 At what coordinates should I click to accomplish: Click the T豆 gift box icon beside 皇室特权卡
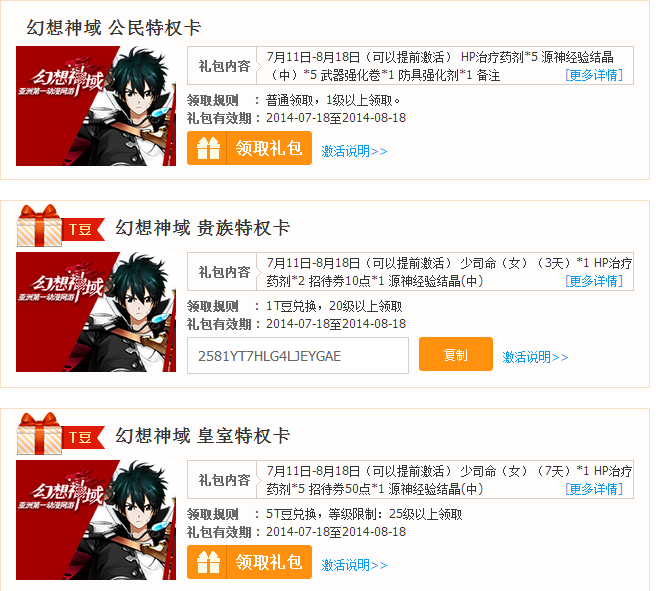pos(39,433)
